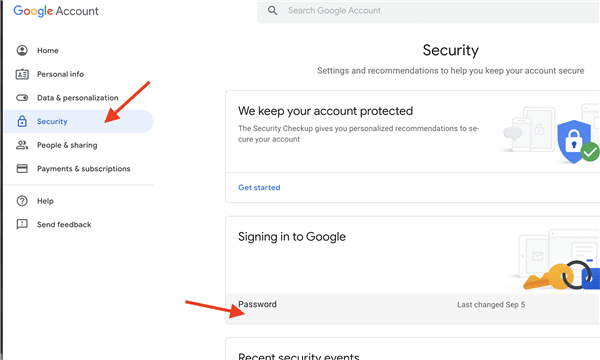600x360 pixels.
Task: Open Data & personalization section
Action: 79,98
